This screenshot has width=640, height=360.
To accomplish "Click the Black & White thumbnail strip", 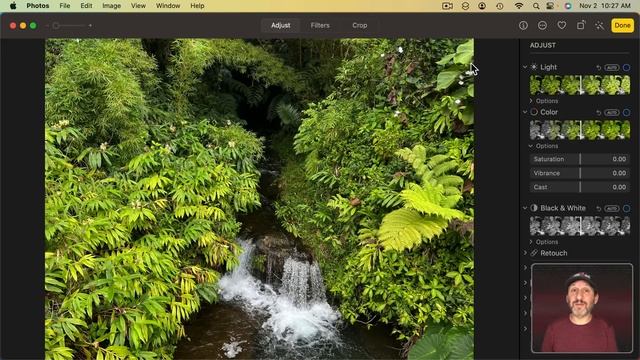I will [580, 226].
